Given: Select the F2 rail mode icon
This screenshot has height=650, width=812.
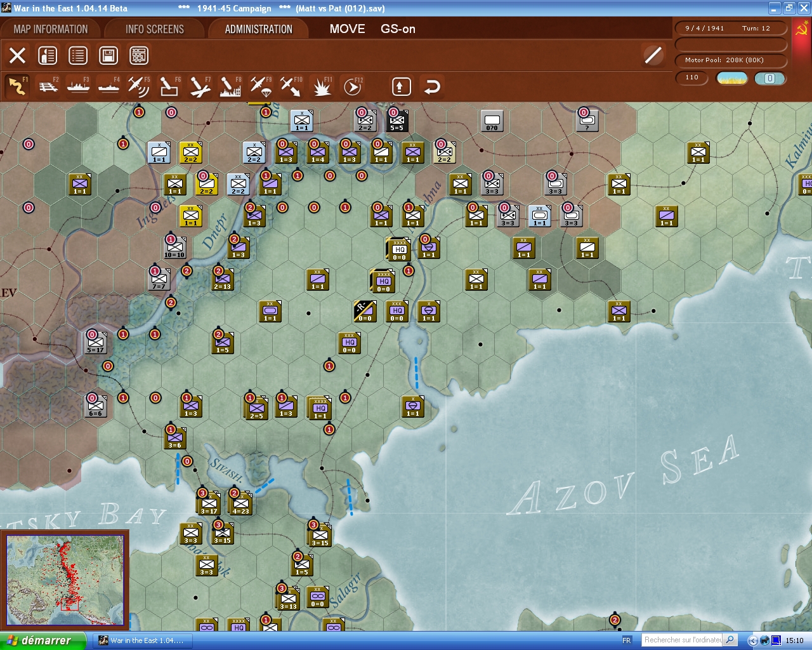Looking at the screenshot, I should 48,86.
